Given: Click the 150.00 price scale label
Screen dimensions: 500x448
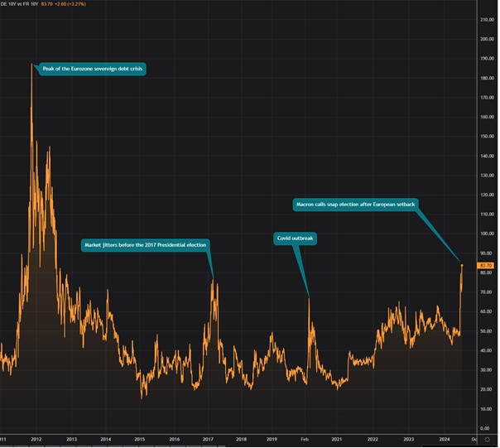Looking at the screenshot, I should (487, 136).
